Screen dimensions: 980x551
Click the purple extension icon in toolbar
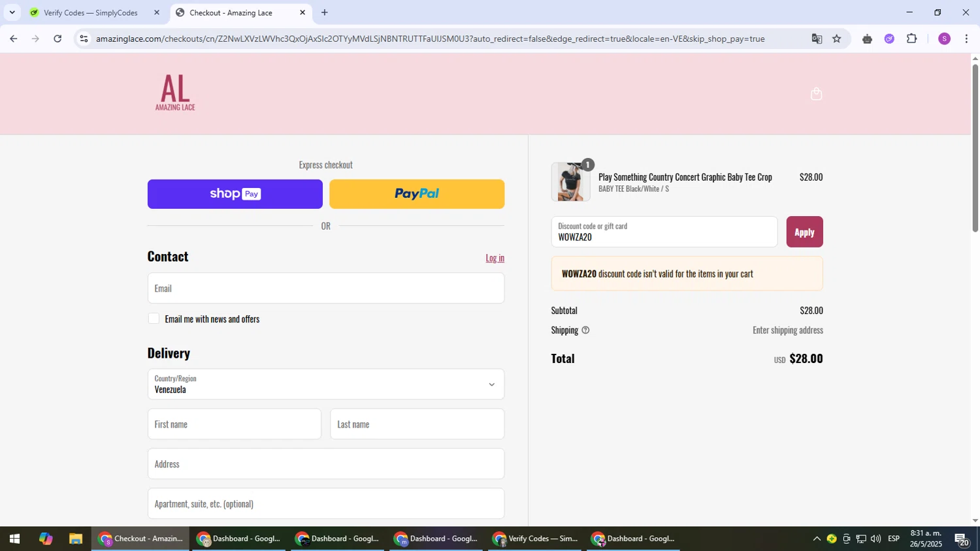pyautogui.click(x=889, y=39)
